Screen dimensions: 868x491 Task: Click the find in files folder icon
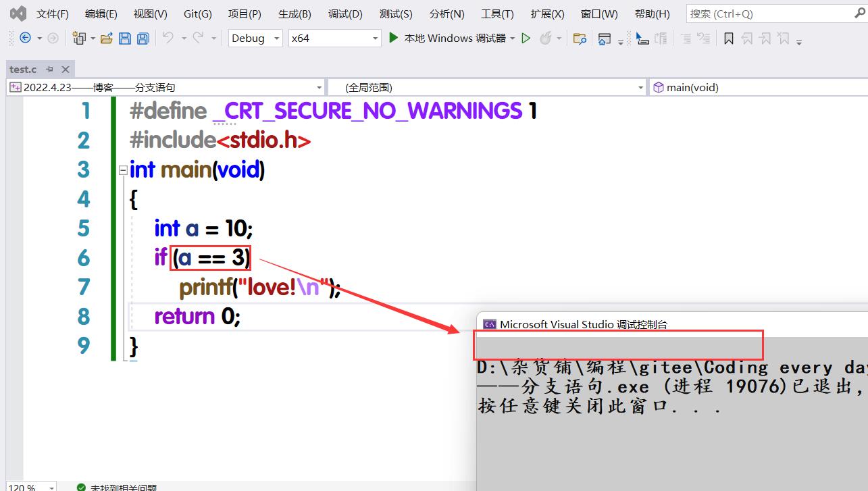point(580,38)
